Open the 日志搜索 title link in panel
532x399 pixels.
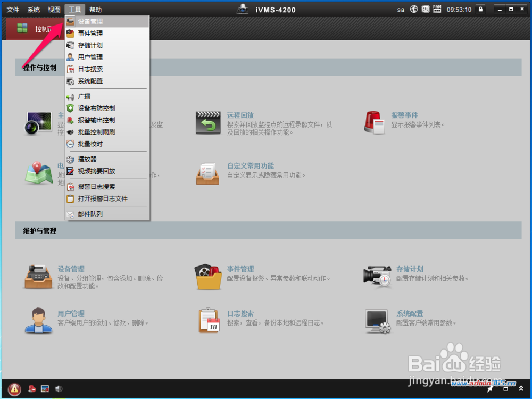(240, 313)
